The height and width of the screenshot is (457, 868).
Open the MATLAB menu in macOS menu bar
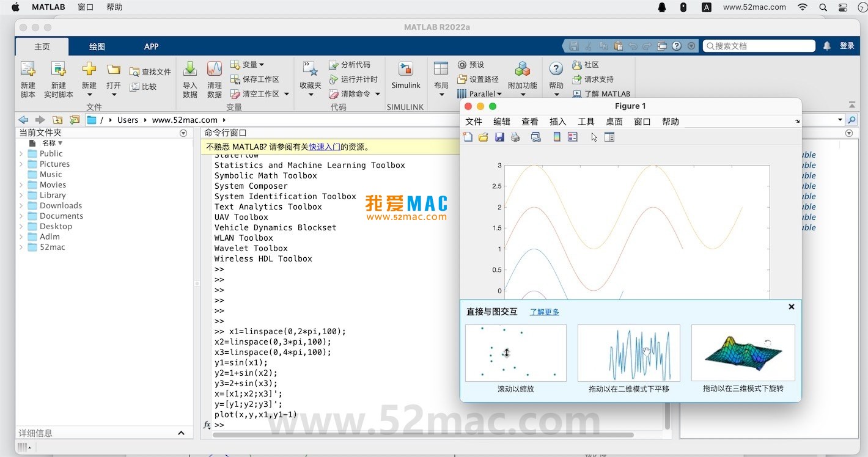[48, 7]
